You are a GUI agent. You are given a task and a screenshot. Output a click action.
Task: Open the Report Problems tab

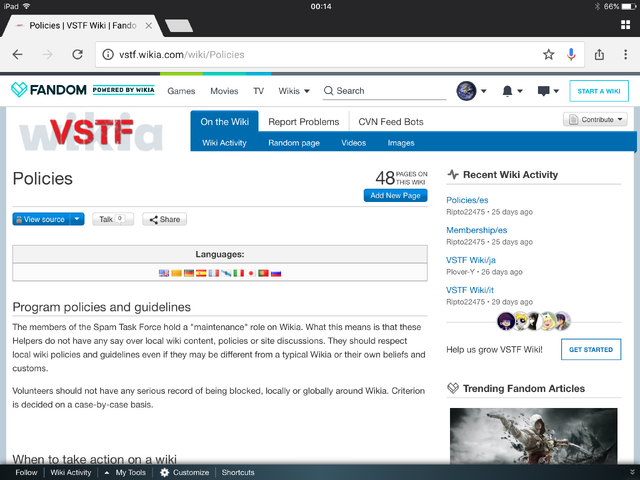point(304,122)
